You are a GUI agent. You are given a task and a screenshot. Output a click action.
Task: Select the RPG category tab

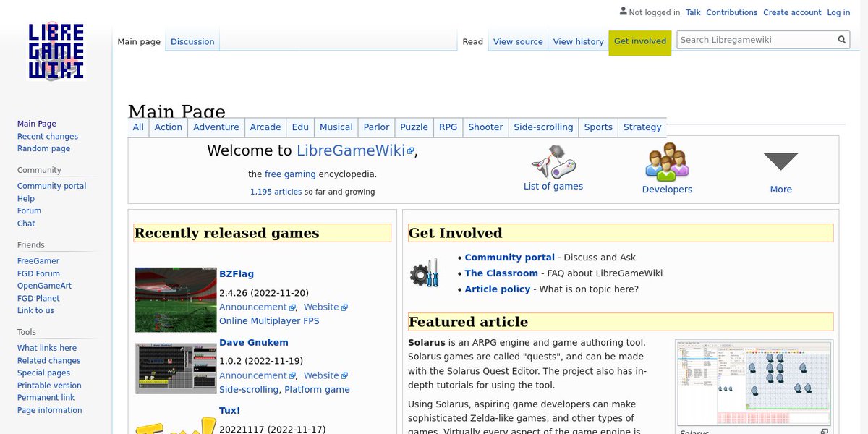point(448,127)
